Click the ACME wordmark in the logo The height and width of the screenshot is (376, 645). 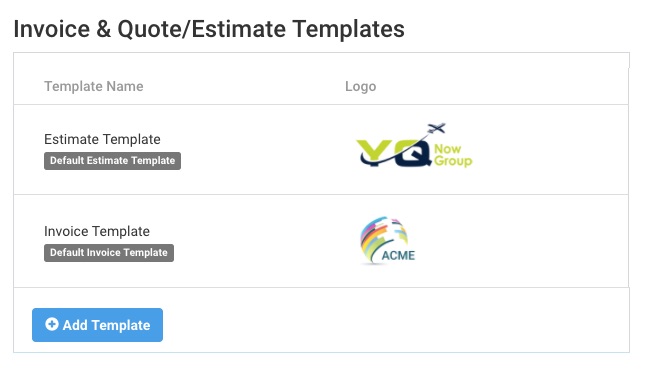pos(398,255)
